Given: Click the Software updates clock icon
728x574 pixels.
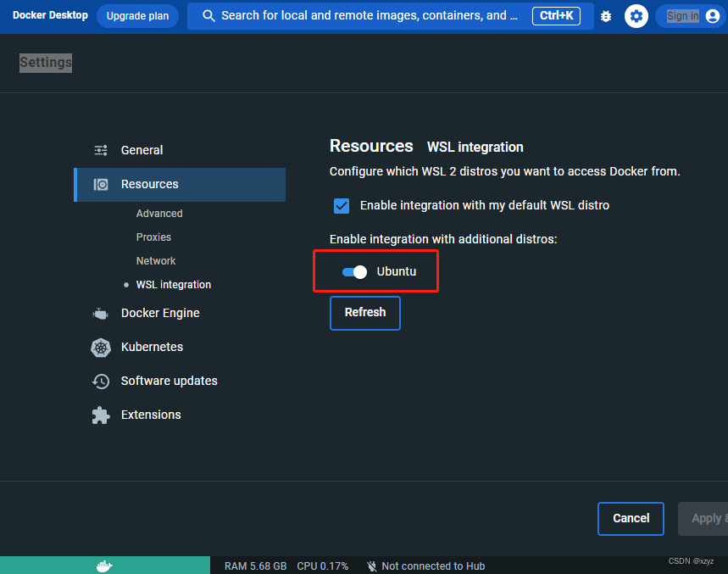Looking at the screenshot, I should 100,382.
